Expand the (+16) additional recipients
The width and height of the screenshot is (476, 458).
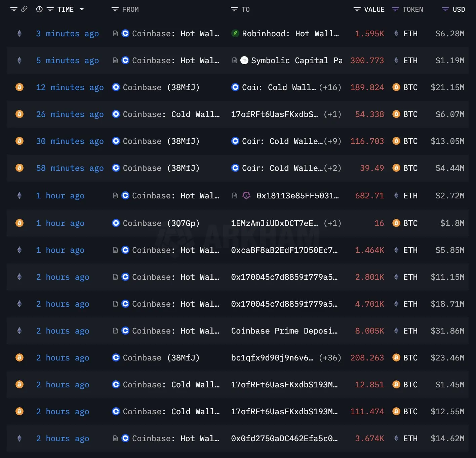pos(330,87)
